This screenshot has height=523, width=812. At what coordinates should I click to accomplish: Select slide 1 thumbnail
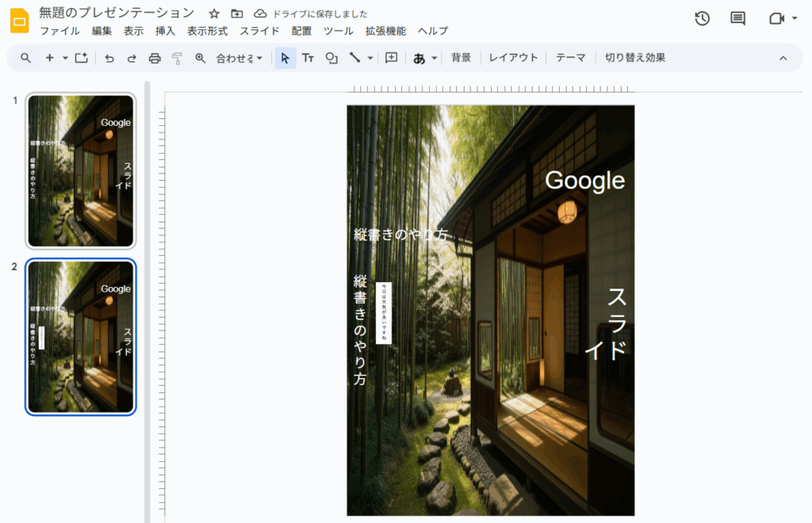coord(80,170)
